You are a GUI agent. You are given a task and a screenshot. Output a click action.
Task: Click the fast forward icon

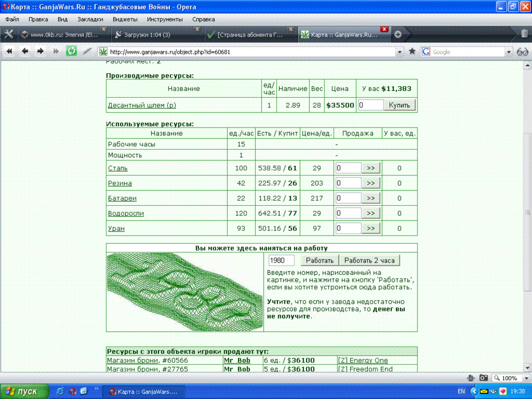[55, 51]
